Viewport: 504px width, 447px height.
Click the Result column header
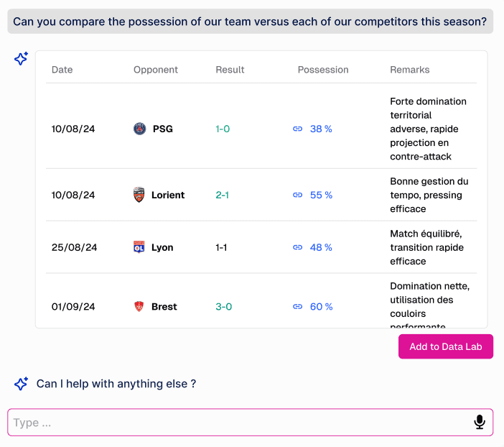pyautogui.click(x=230, y=70)
